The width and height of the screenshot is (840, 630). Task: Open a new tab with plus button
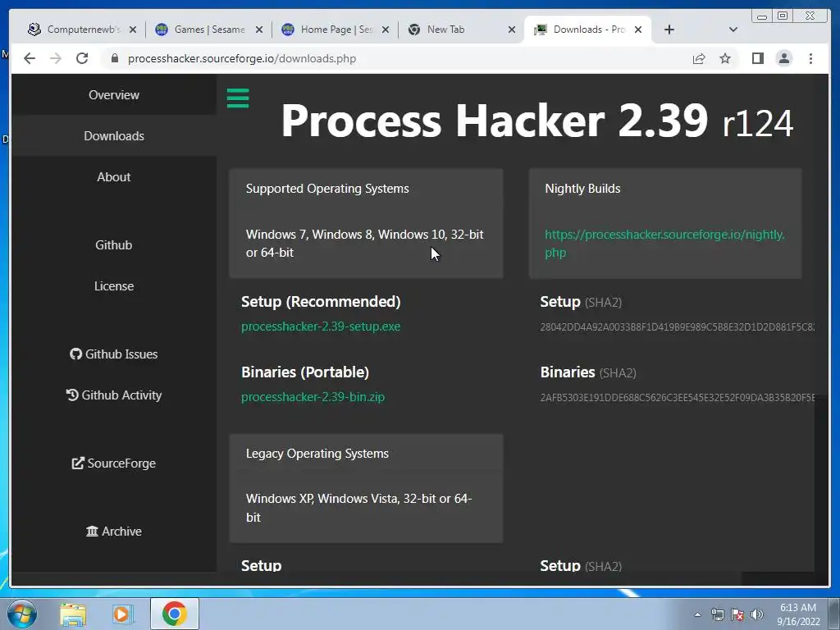click(669, 30)
